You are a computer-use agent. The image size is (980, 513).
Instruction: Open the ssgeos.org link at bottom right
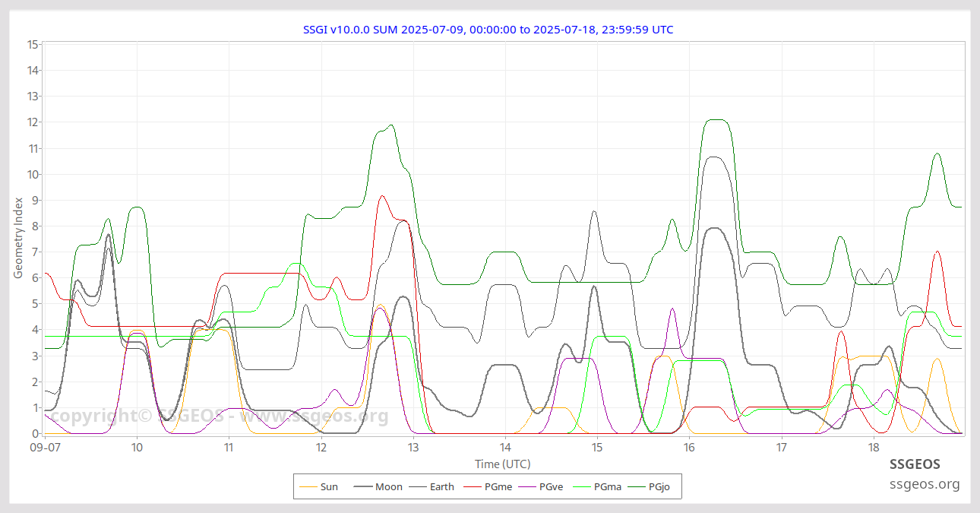925,484
